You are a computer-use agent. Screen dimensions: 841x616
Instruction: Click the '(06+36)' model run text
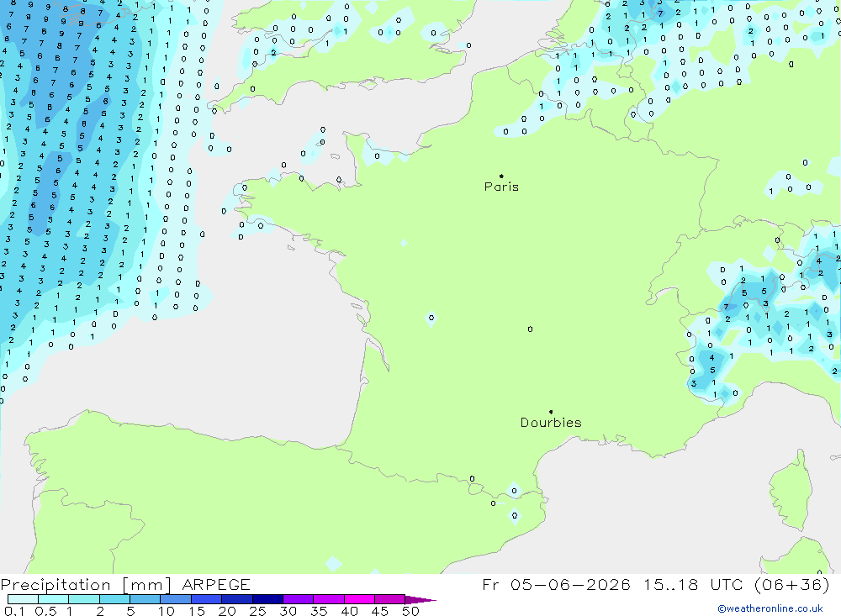pos(791,584)
